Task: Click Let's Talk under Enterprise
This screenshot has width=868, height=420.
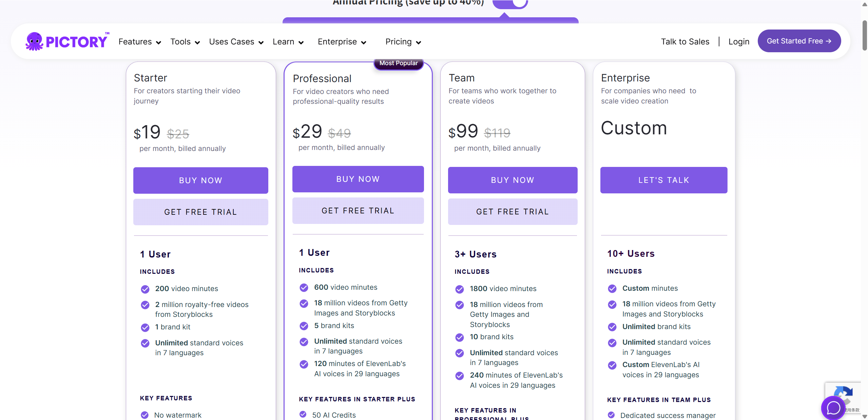Action: (x=663, y=180)
